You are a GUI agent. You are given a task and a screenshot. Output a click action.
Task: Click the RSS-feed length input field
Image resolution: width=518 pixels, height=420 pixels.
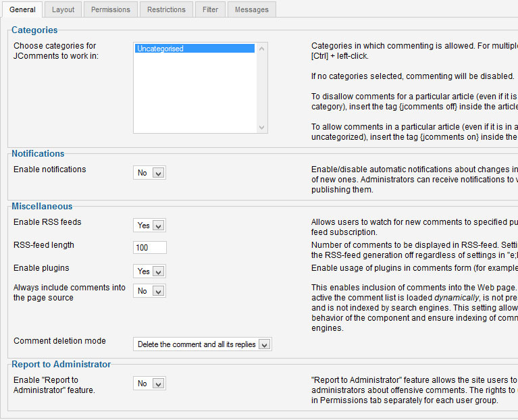click(x=149, y=248)
